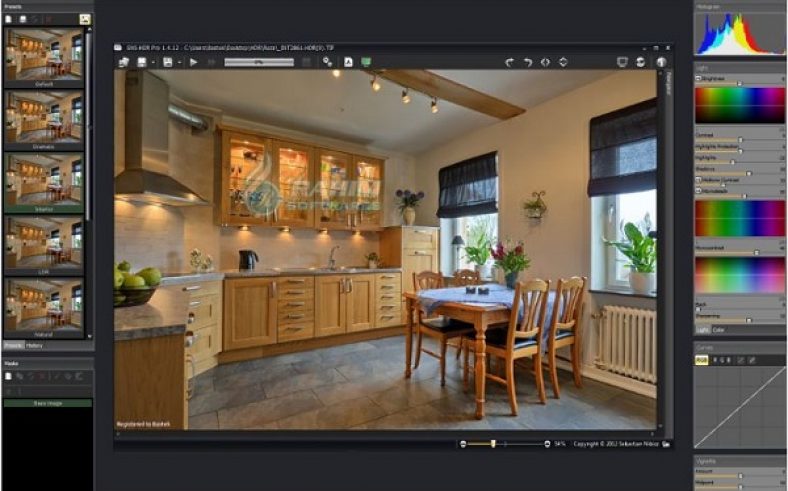Click the curve graph area

point(740,407)
